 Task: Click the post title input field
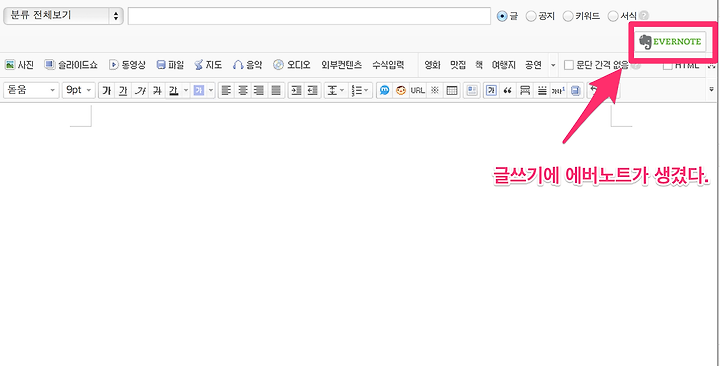309,16
